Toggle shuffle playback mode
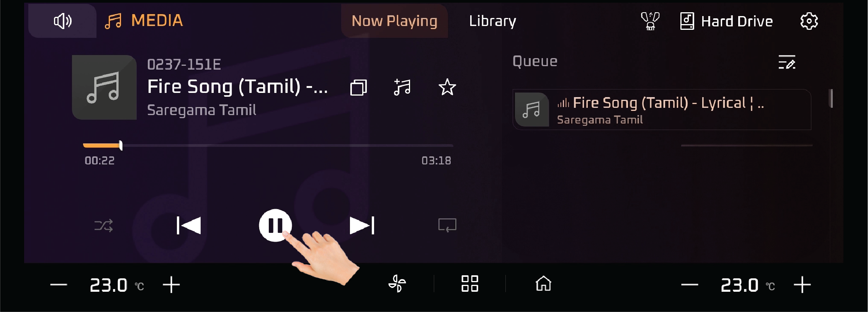This screenshot has height=312, width=868. (103, 226)
